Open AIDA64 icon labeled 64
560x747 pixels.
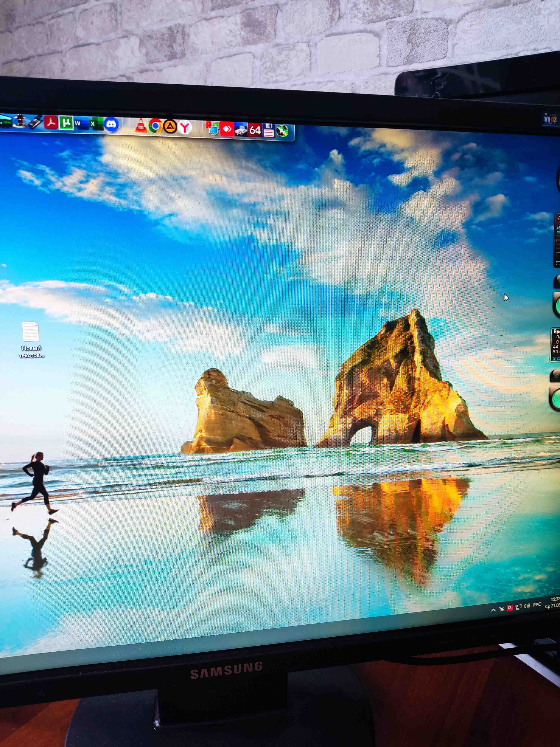(x=255, y=130)
